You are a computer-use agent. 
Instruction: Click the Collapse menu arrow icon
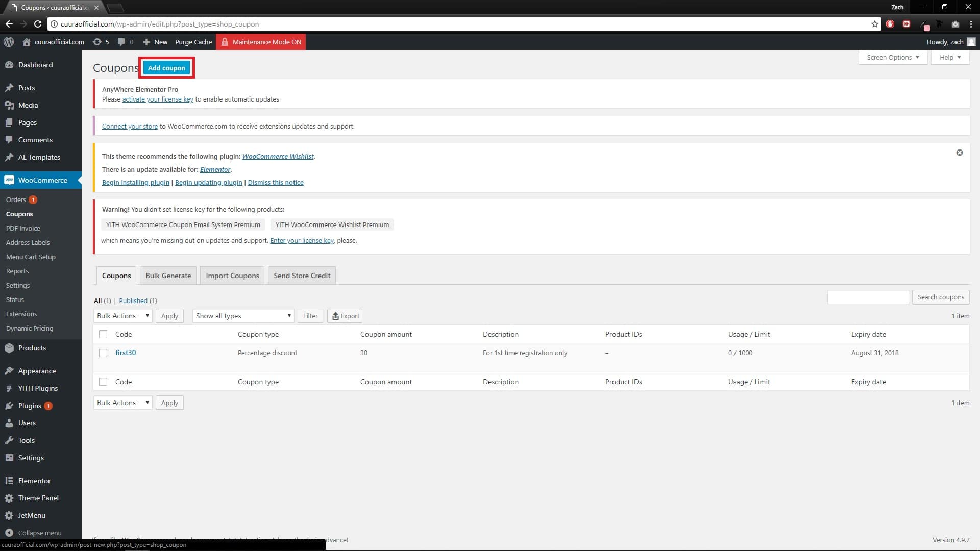click(x=9, y=533)
